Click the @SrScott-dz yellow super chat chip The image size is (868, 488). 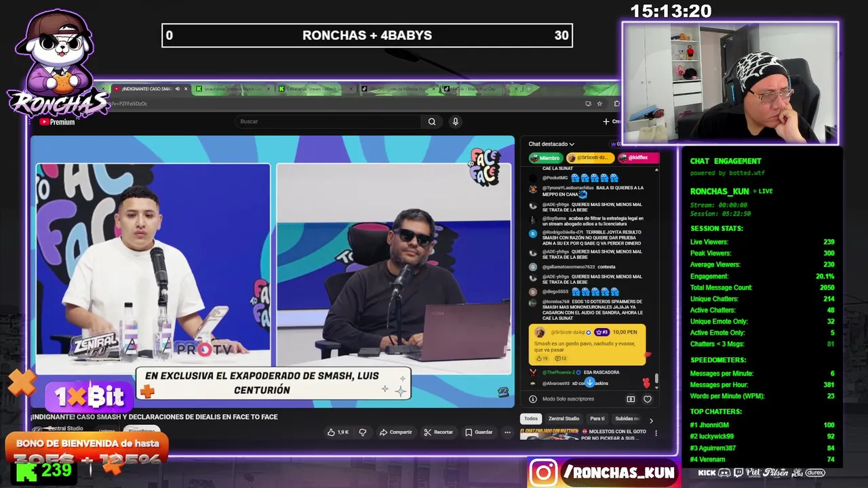click(x=590, y=158)
